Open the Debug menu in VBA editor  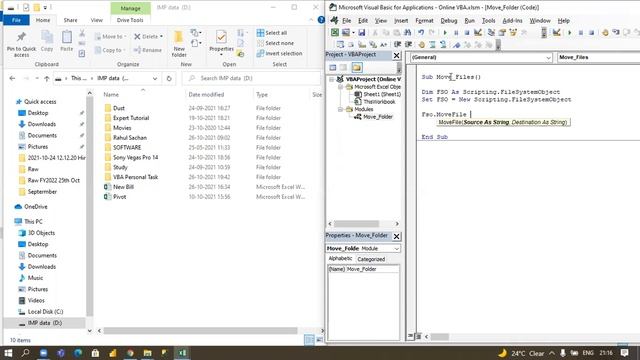(449, 20)
